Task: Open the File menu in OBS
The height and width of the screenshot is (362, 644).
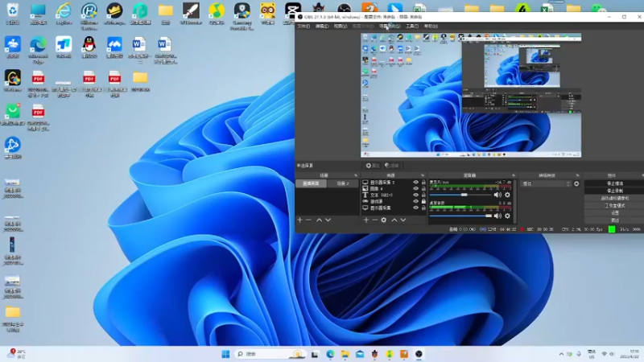Action: (303, 26)
